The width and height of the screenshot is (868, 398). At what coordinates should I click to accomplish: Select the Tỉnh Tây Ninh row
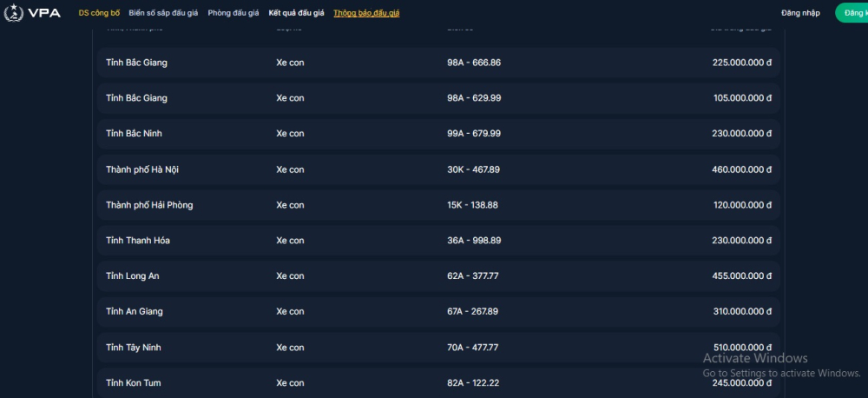click(438, 348)
